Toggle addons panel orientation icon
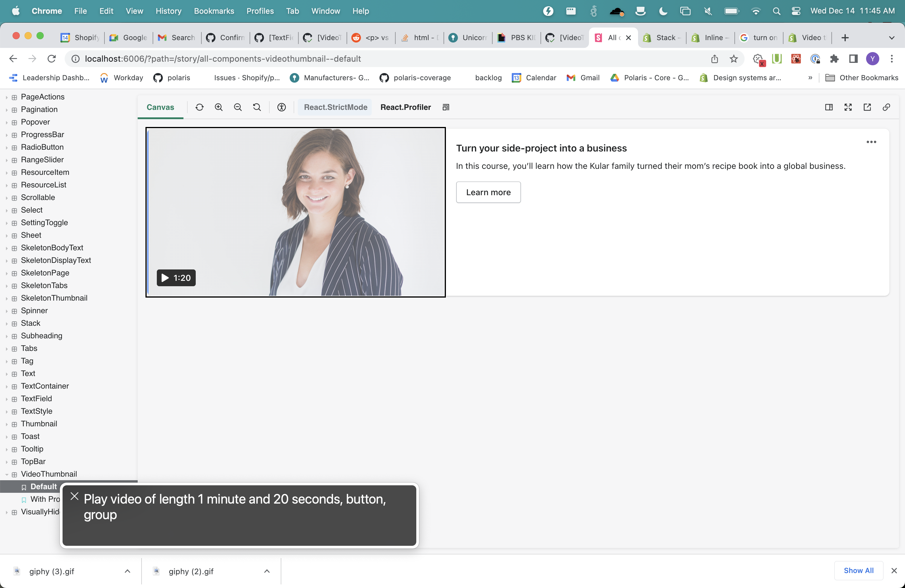 tap(829, 107)
